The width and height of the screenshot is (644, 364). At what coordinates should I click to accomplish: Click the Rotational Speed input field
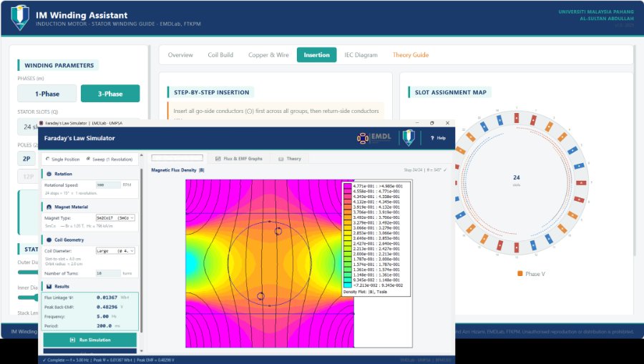108,185
